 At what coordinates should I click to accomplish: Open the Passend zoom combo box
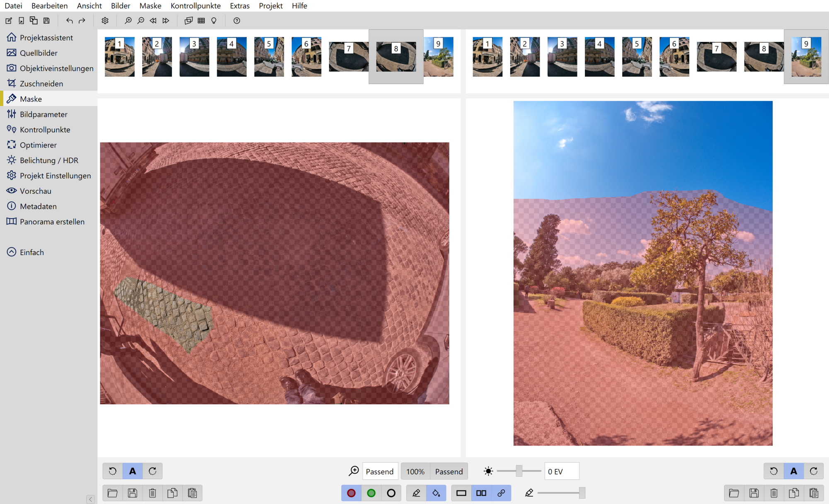tap(380, 471)
